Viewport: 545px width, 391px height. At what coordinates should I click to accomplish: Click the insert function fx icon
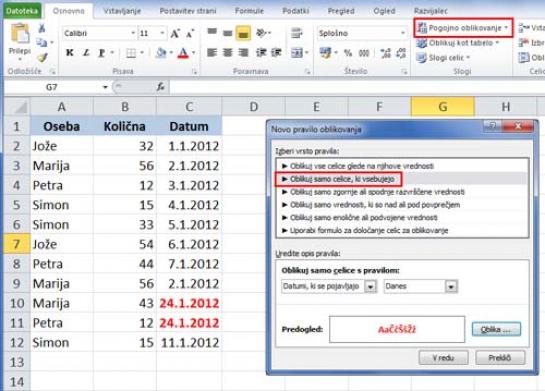click(161, 87)
